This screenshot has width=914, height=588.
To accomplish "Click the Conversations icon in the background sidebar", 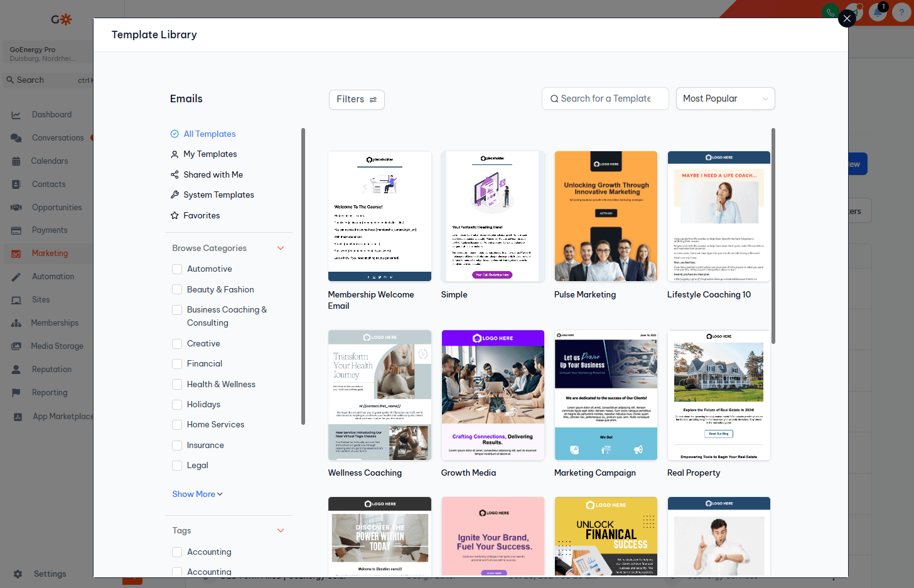I will (16, 138).
